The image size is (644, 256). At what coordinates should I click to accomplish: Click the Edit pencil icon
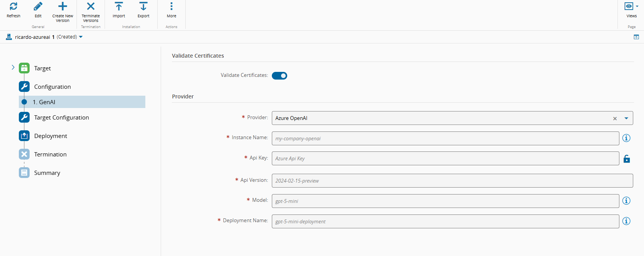click(38, 7)
